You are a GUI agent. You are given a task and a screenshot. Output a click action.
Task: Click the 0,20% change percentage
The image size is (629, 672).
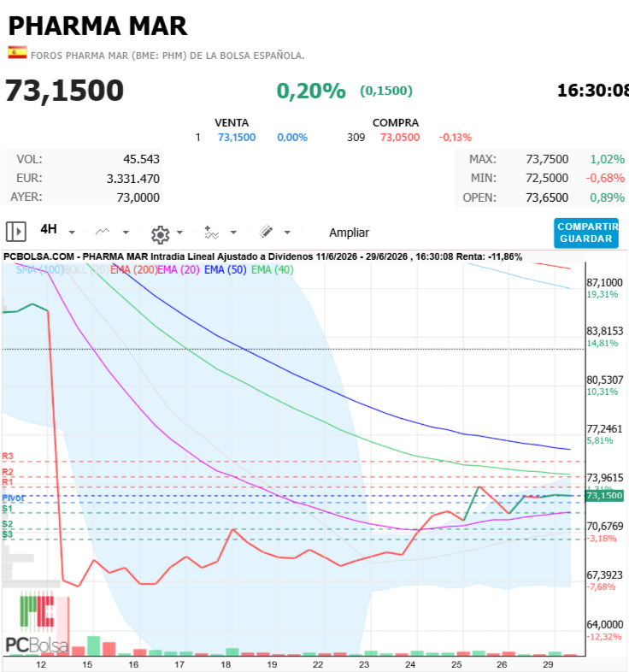311,91
